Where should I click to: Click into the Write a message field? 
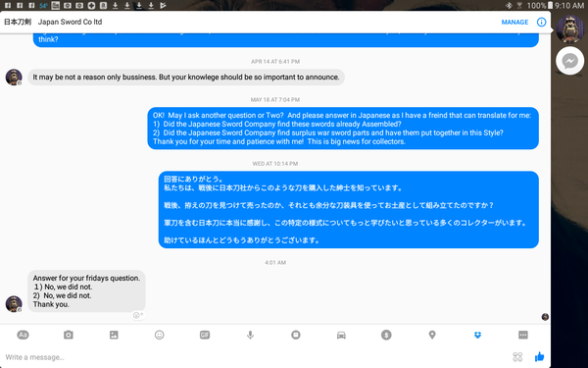[x=255, y=357]
